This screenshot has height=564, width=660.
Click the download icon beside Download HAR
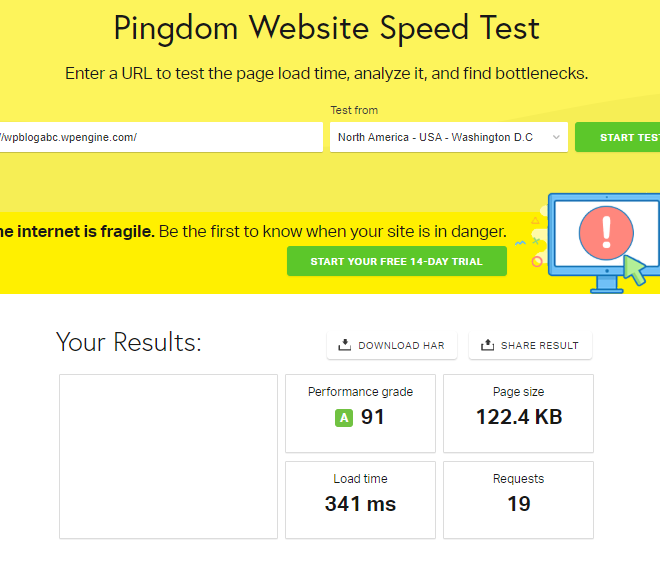pos(344,345)
